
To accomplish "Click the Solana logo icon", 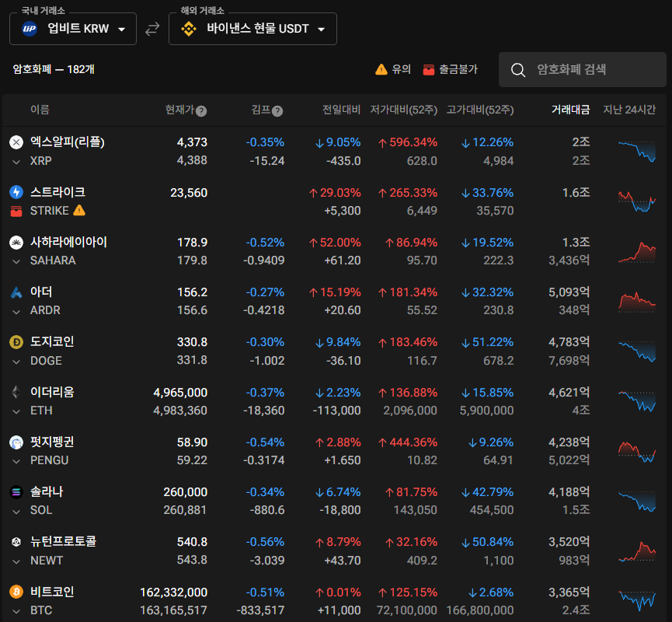I will click(x=16, y=492).
